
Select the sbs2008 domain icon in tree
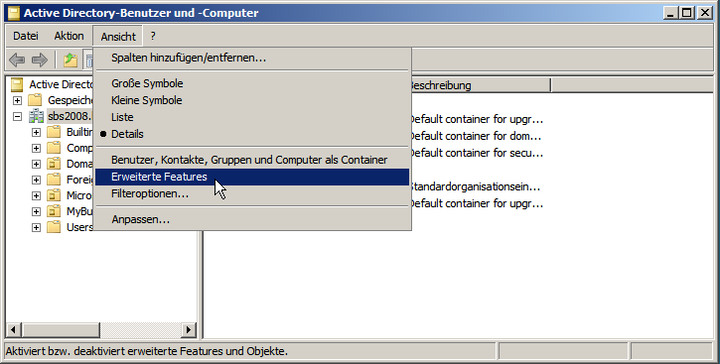[x=36, y=116]
